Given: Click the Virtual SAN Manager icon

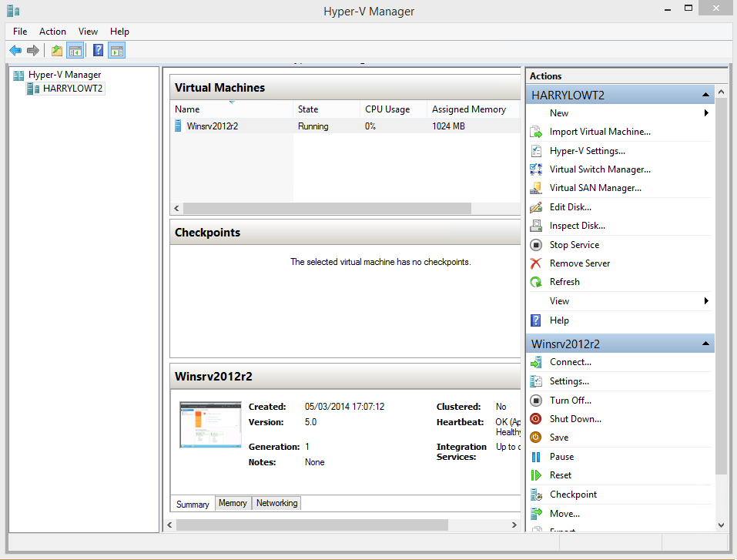Looking at the screenshot, I should pyautogui.click(x=536, y=188).
